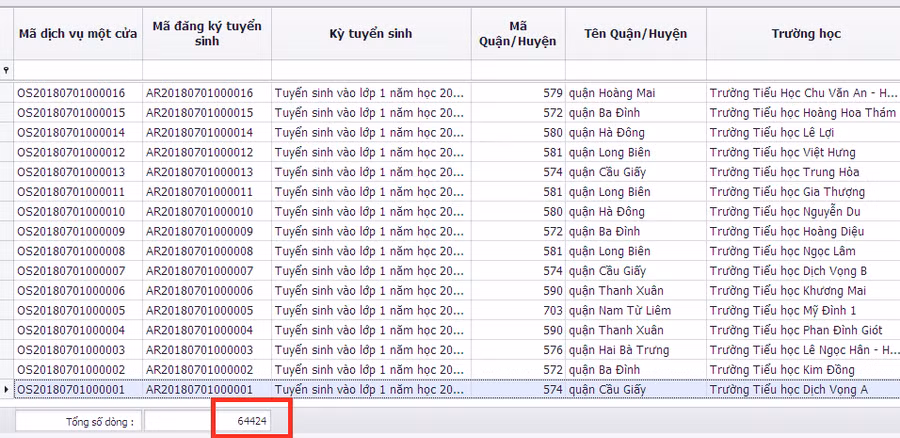Select 'Trường Tiểu học Lê Lợi' cell
900x438 pixels.
804,132
